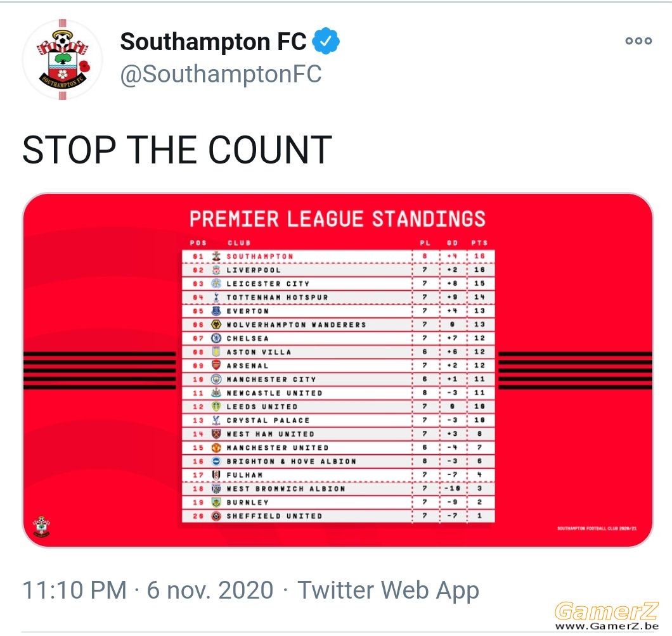Click the blue verified badge
Image resolution: width=672 pixels, height=636 pixels.
326,41
